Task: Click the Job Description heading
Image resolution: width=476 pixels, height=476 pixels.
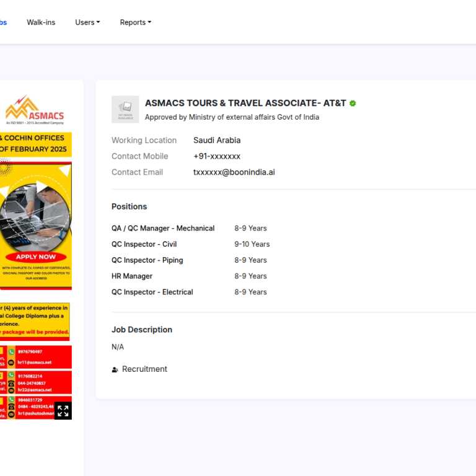Action: pyautogui.click(x=142, y=330)
